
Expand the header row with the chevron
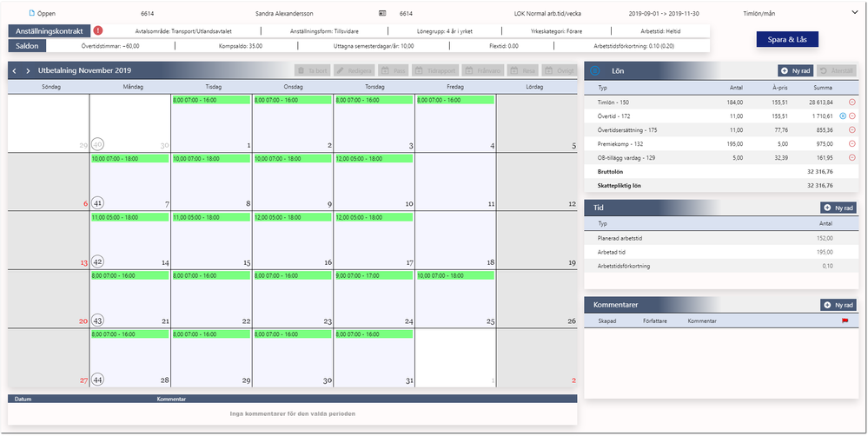[x=854, y=13]
